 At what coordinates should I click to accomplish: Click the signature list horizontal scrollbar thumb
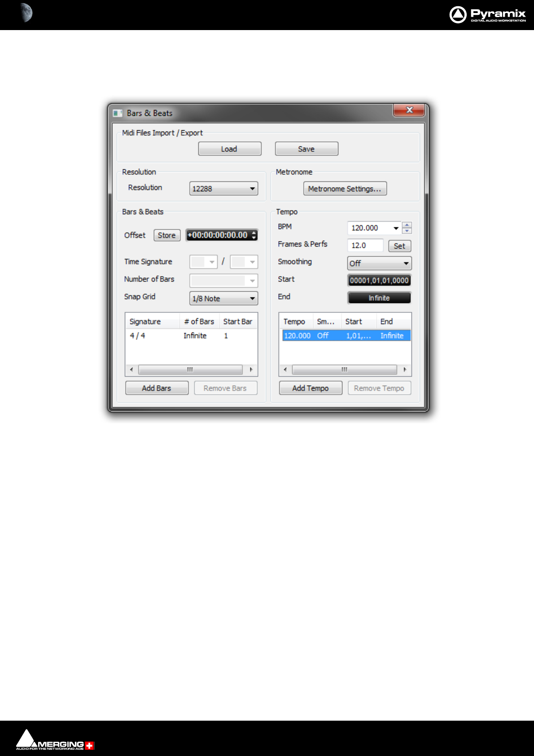[x=190, y=369]
